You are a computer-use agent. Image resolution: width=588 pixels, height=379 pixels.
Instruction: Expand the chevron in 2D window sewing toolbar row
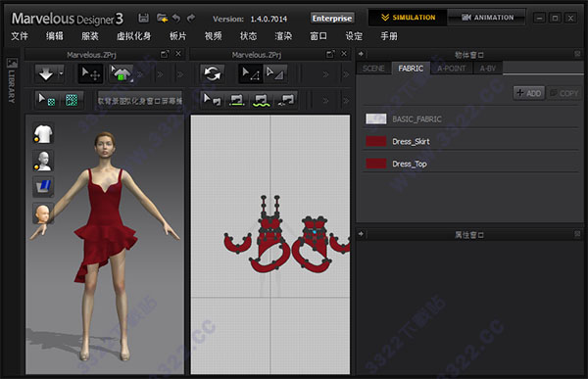pos(326,101)
